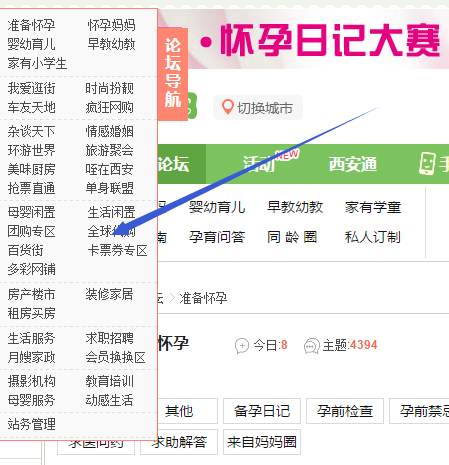
Task: Open the 怀孕日记大赛 banner
Action: 303,39
